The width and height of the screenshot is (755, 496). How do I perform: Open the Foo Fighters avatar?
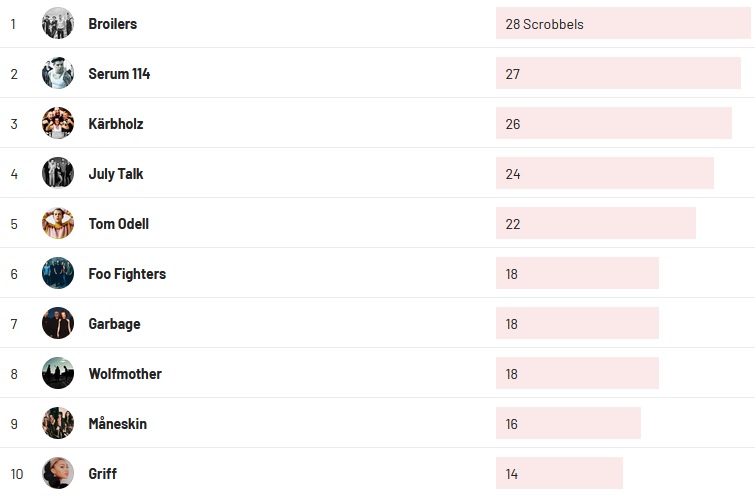coord(58,273)
